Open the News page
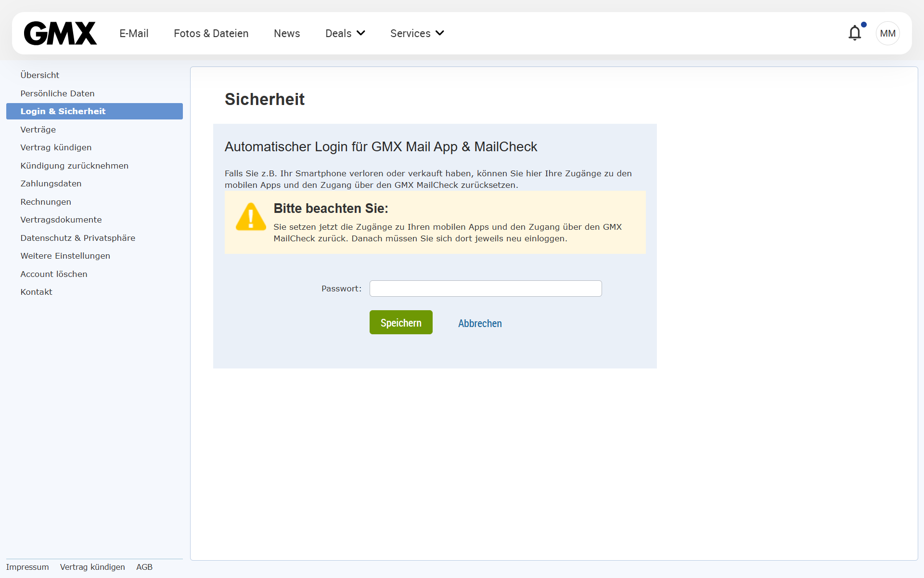The image size is (924, 578). pos(287,33)
